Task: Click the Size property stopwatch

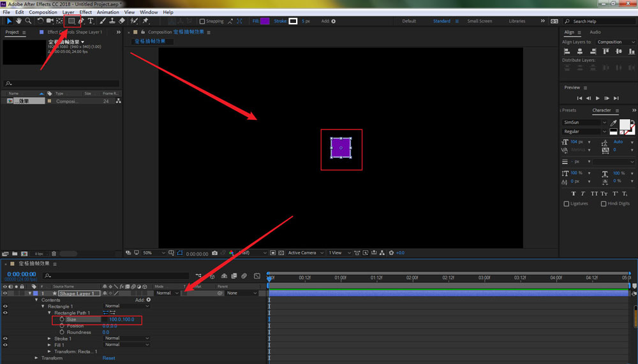Action: pyautogui.click(x=62, y=319)
